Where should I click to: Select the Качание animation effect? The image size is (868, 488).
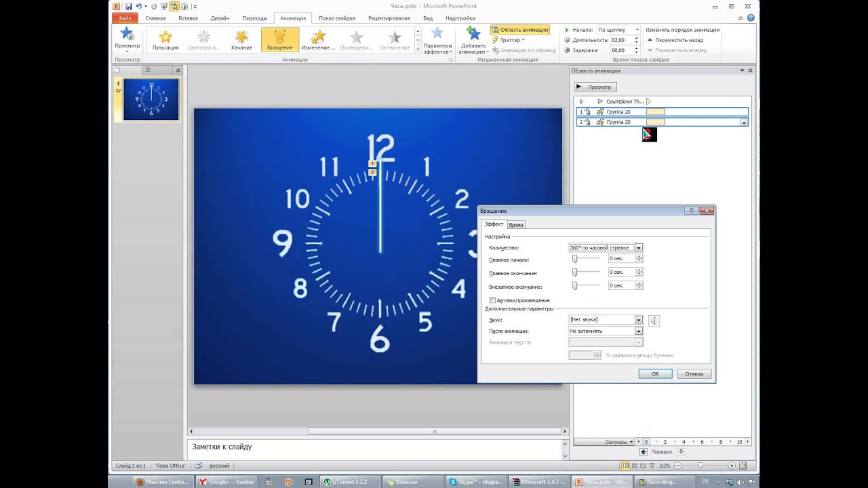coord(241,39)
